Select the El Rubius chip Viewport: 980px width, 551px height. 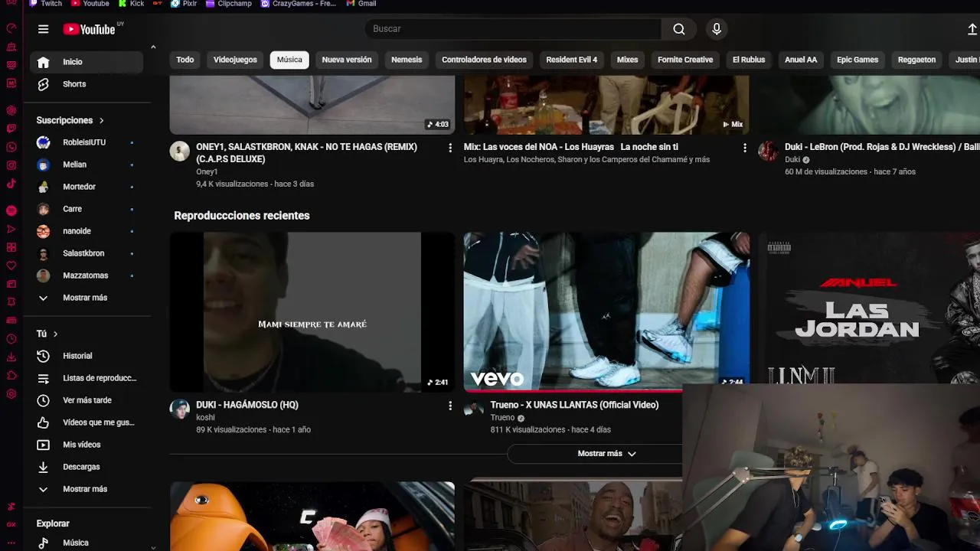749,60
